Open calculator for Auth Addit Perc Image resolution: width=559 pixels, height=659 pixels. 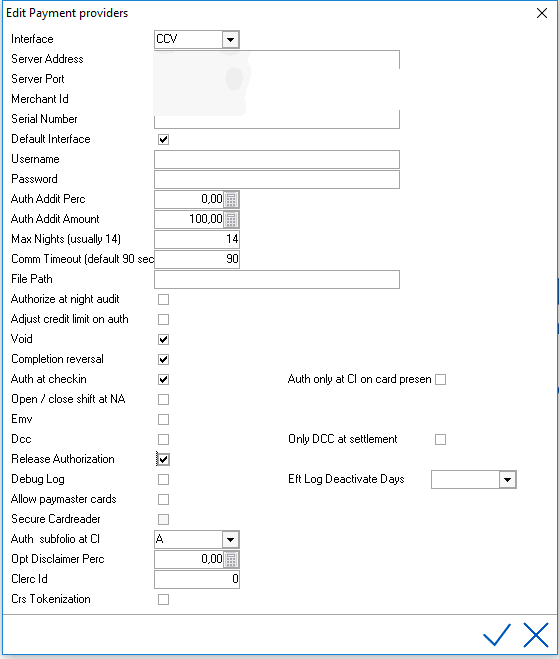click(231, 199)
